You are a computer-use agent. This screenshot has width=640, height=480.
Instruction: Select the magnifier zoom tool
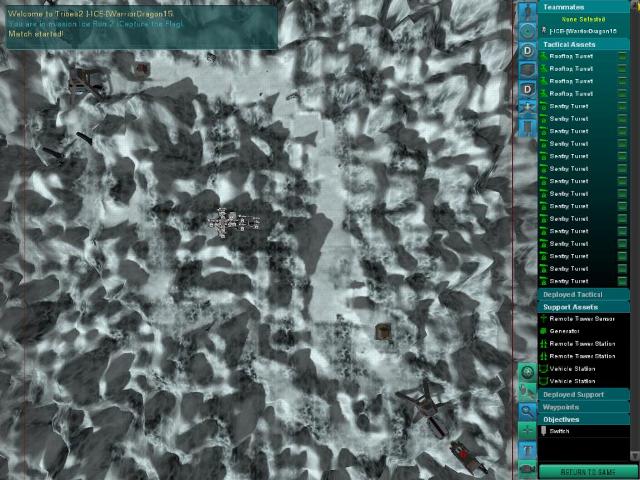[527, 411]
